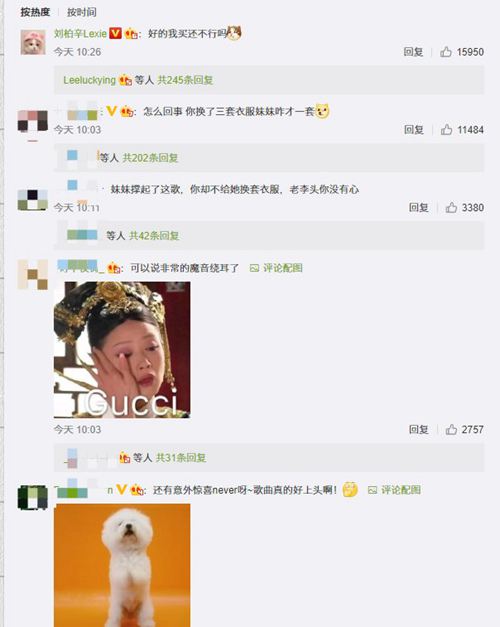
Task: Click 回复 on the 10:11 comment
Action: [418, 208]
